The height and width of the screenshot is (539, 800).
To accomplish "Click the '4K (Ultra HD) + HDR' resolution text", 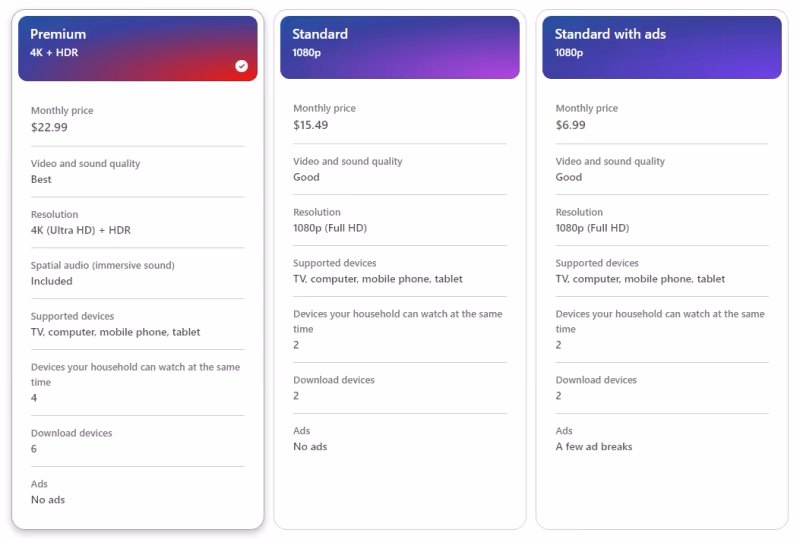I will (81, 231).
